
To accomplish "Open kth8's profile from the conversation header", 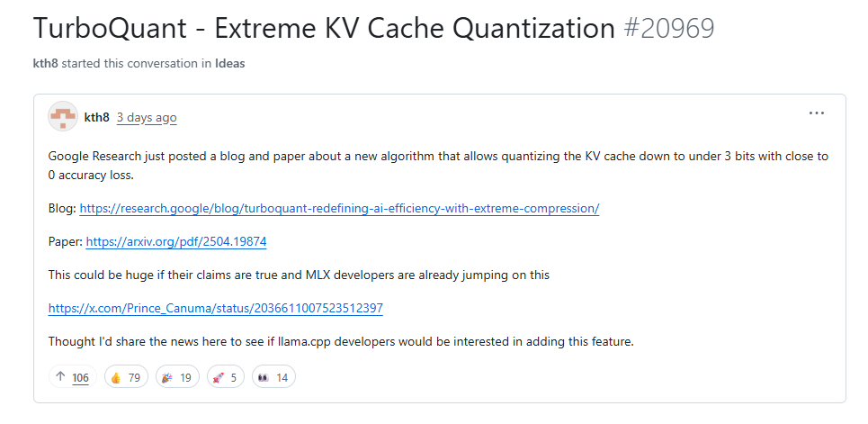I will 45,64.
